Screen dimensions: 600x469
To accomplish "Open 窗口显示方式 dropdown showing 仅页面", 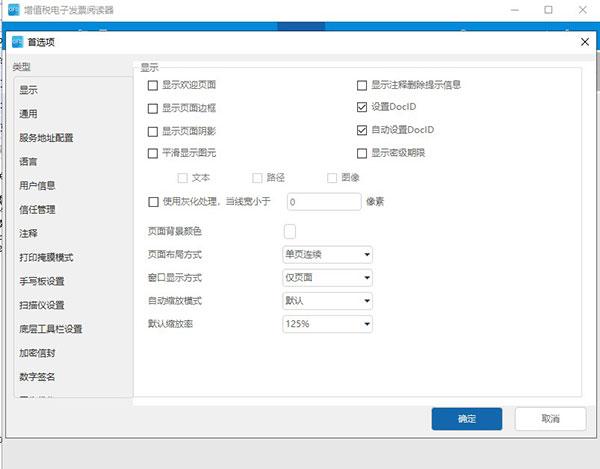I will [x=328, y=278].
